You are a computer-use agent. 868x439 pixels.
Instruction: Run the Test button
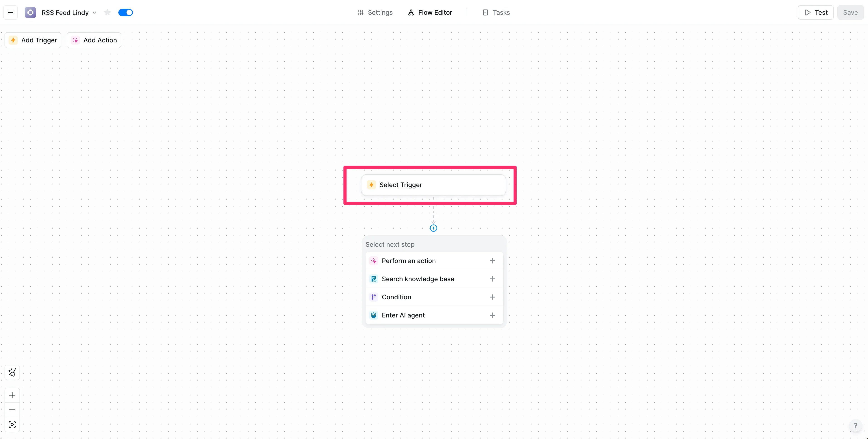815,12
